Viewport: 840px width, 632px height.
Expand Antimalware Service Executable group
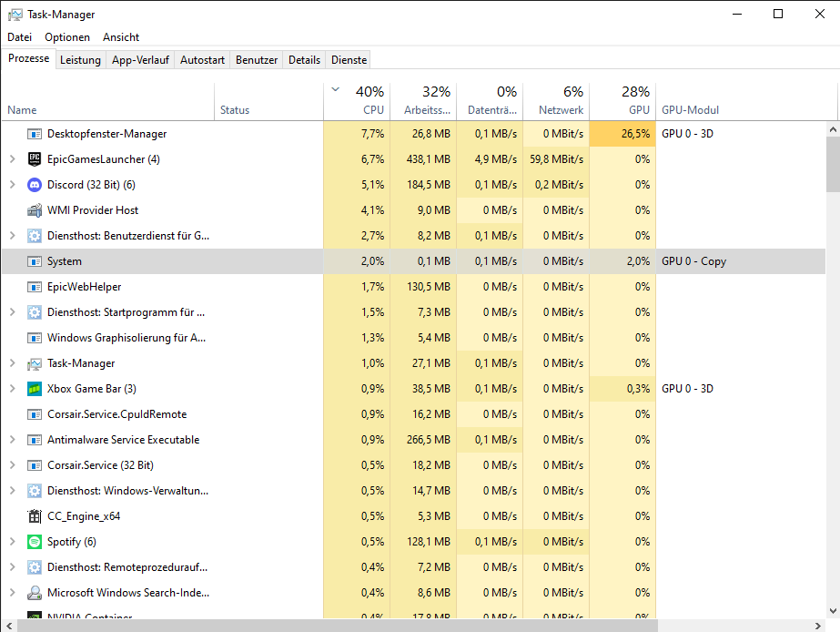point(13,440)
